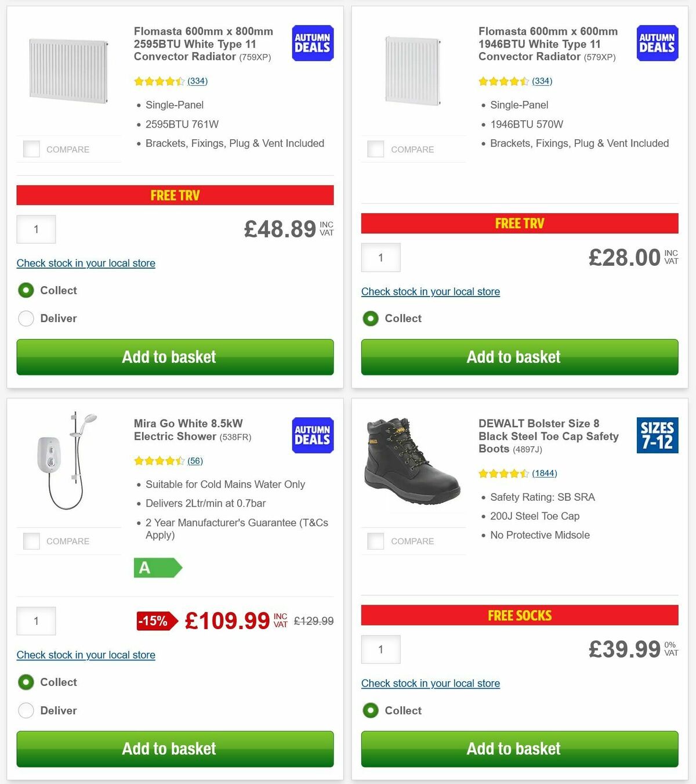
Task: Click the green energy rating A label
Action: pyautogui.click(x=158, y=568)
